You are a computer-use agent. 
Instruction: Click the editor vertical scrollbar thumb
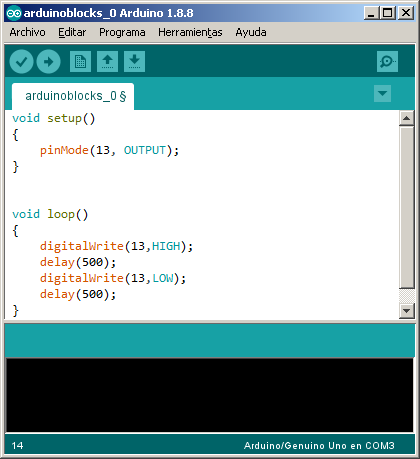(406, 207)
